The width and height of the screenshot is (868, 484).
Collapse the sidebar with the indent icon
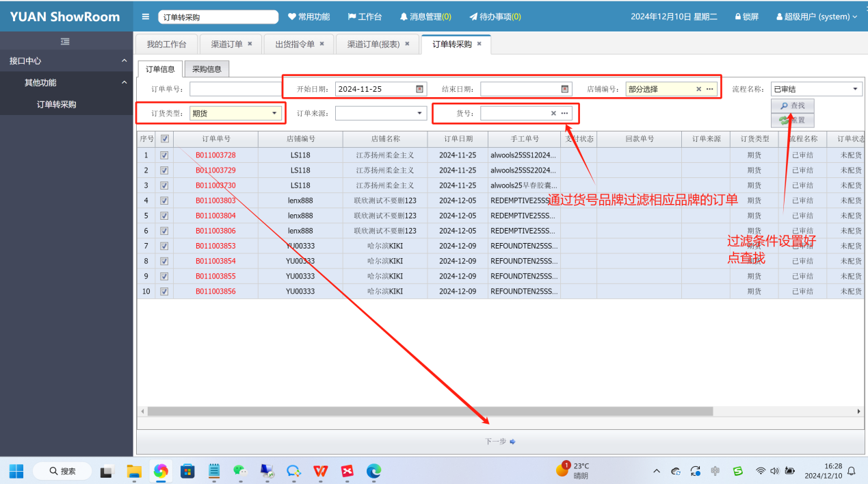(65, 42)
